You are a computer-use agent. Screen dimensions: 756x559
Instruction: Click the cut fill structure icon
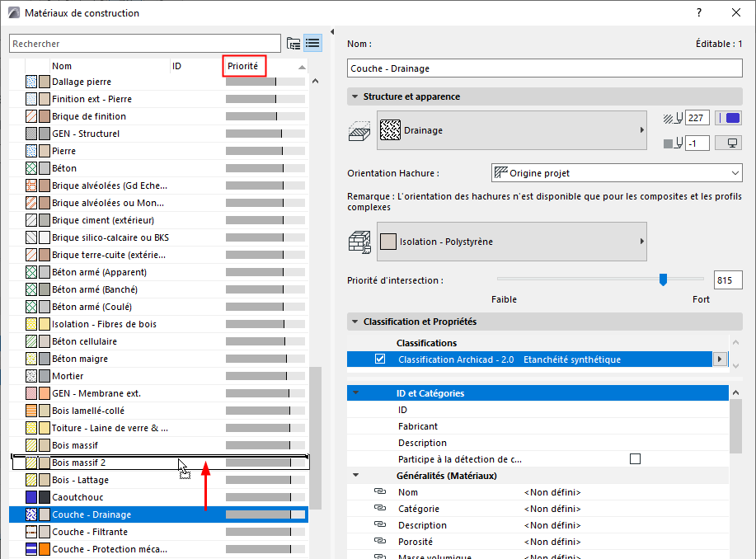click(x=359, y=131)
